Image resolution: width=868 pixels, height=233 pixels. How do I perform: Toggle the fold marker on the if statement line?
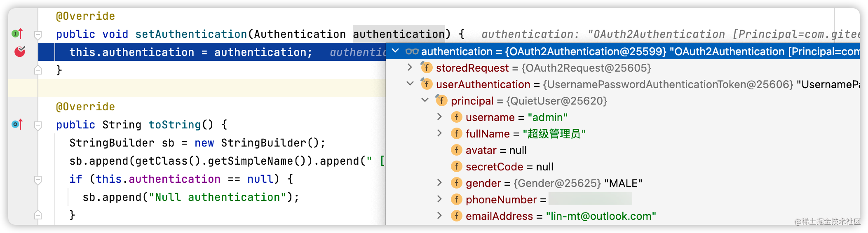coord(38,179)
